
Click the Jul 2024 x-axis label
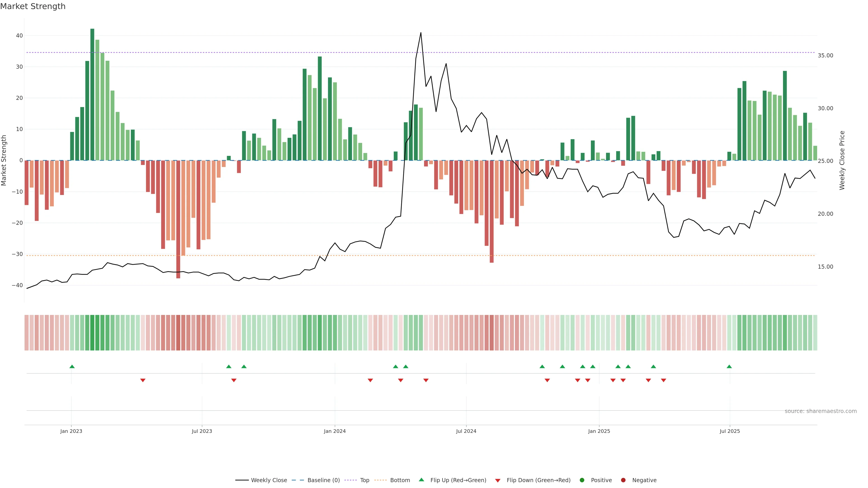point(466,431)
